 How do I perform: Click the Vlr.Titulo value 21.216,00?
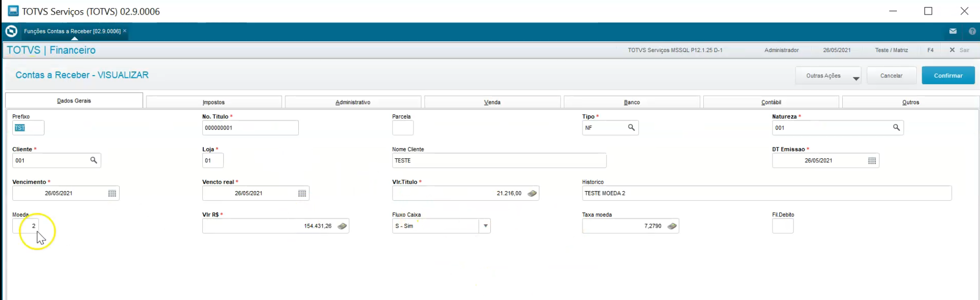[509, 193]
